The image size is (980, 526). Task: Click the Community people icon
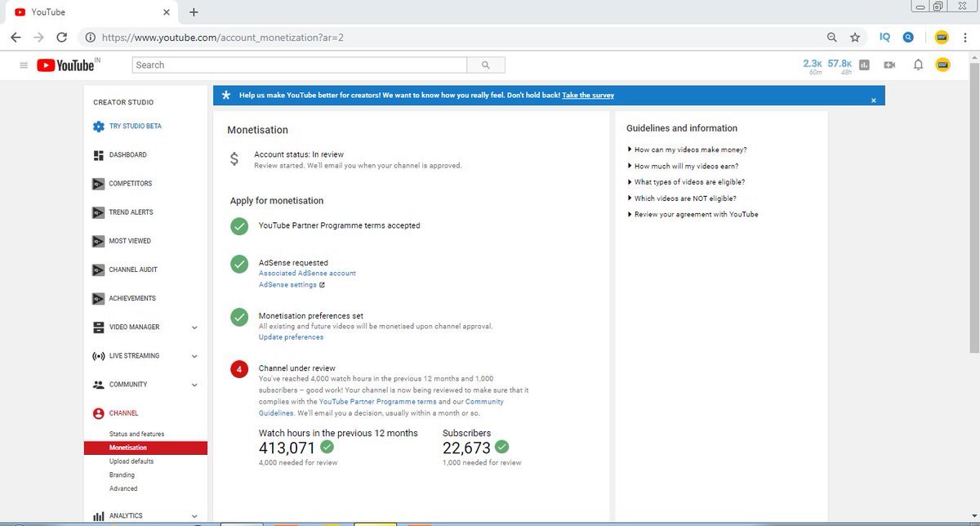coord(98,385)
